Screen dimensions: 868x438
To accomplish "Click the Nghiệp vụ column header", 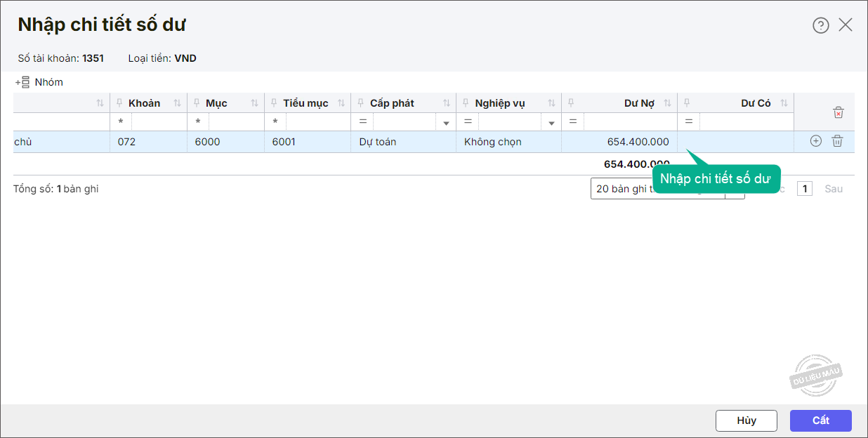I will pyautogui.click(x=509, y=103).
